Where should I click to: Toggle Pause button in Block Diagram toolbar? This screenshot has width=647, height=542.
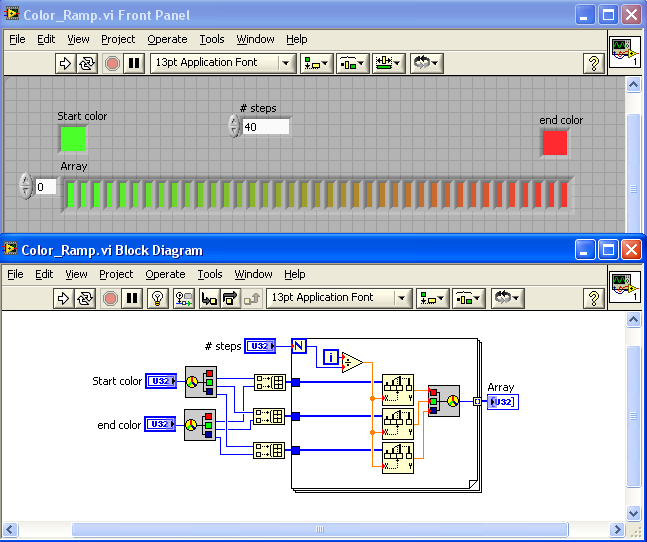pyautogui.click(x=133, y=298)
